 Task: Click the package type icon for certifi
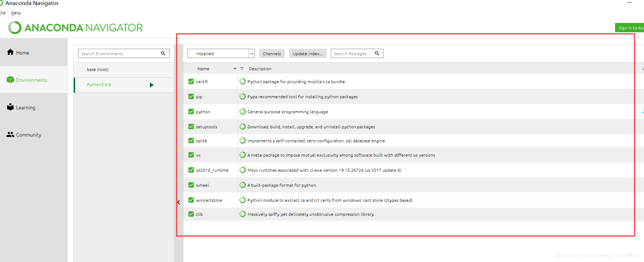click(243, 81)
